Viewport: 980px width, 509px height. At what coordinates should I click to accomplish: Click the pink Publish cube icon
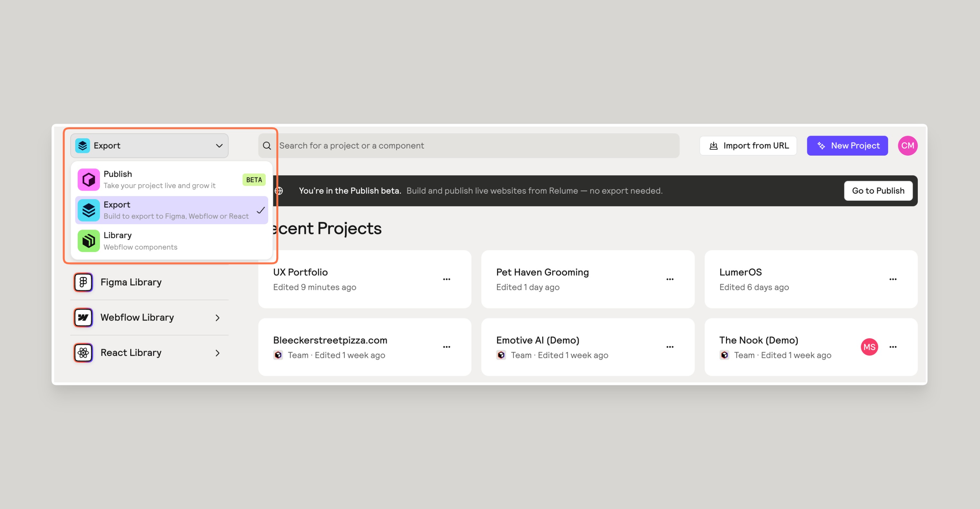point(89,179)
